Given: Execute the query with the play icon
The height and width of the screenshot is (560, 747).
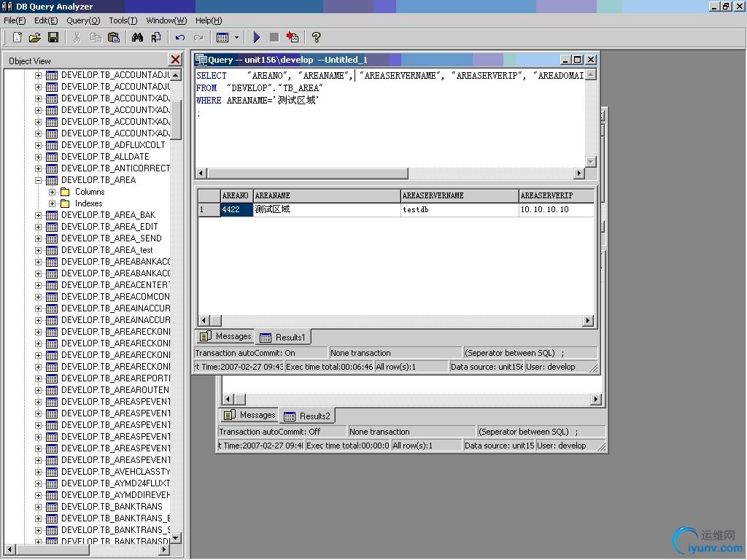Looking at the screenshot, I should pyautogui.click(x=256, y=37).
